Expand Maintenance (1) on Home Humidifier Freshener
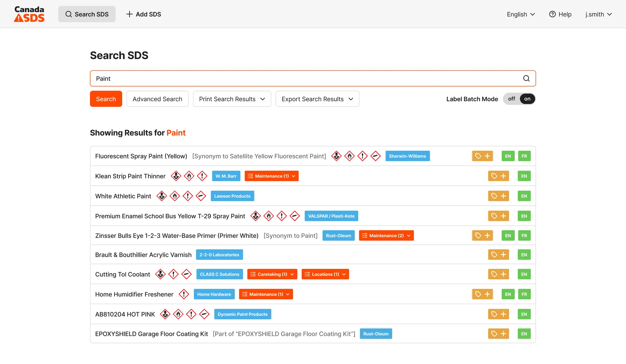 [266, 294]
